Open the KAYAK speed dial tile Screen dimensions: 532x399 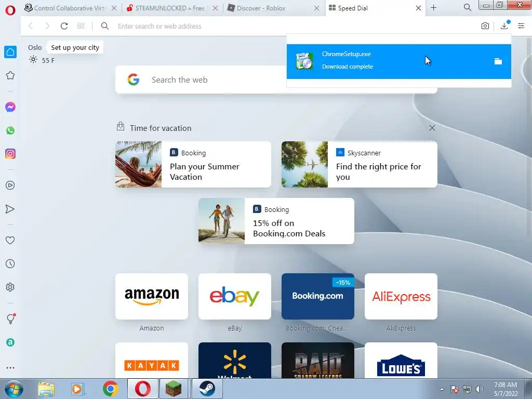point(152,361)
